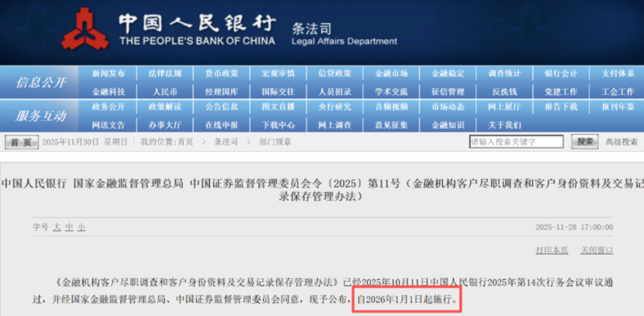
Task: Click 条法司 in the breadcrumb
Action: coord(226,142)
